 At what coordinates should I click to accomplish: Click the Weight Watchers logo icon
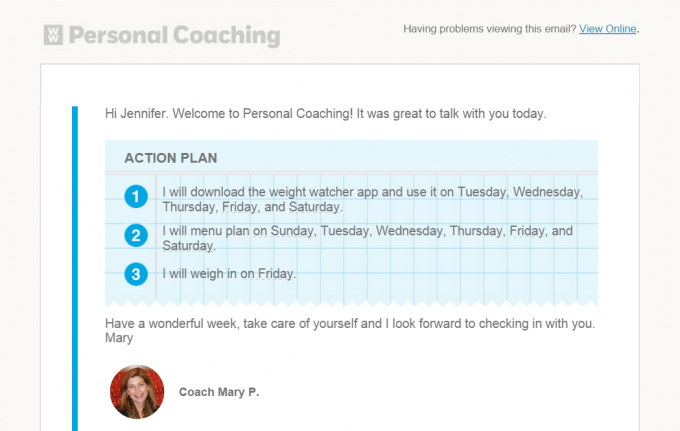pos(53,35)
